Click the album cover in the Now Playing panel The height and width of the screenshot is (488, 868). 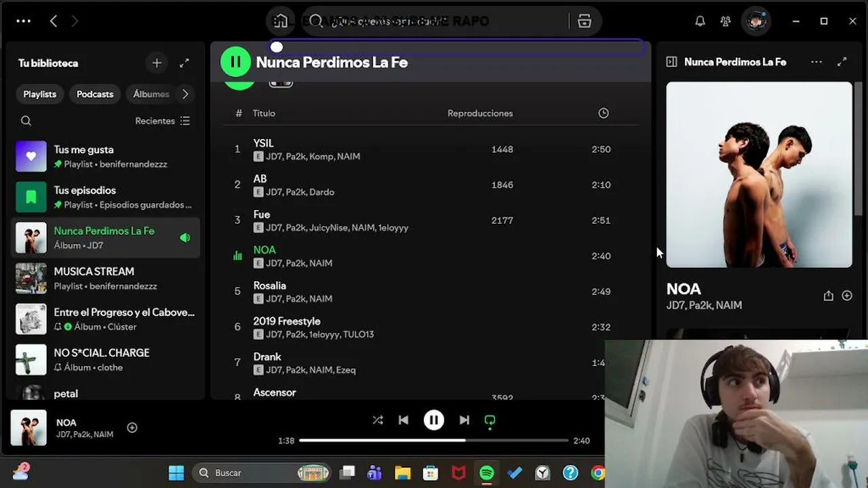(759, 175)
